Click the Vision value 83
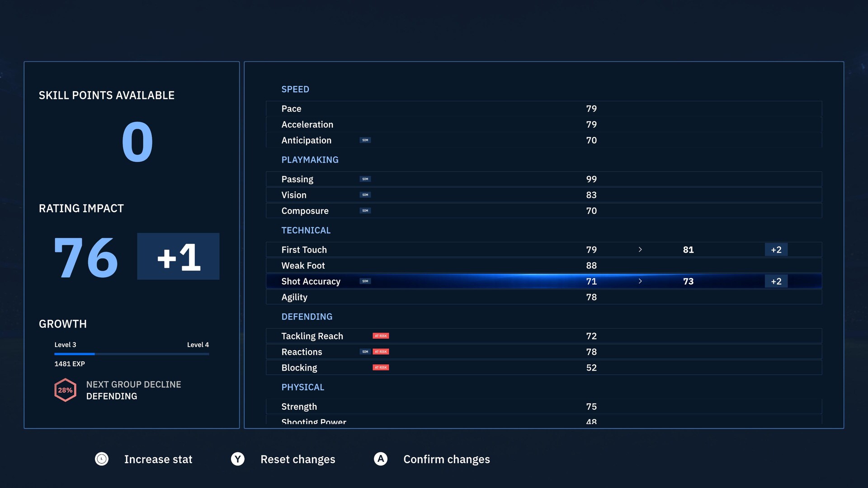Viewport: 868px width, 488px height. [591, 195]
